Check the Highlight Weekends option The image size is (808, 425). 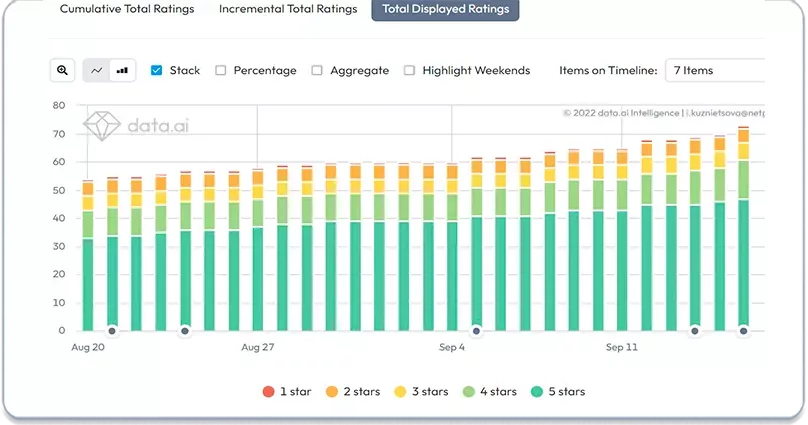(x=409, y=70)
